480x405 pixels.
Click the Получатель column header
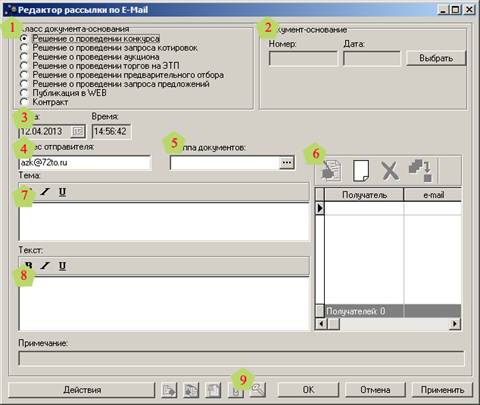pyautogui.click(x=364, y=195)
